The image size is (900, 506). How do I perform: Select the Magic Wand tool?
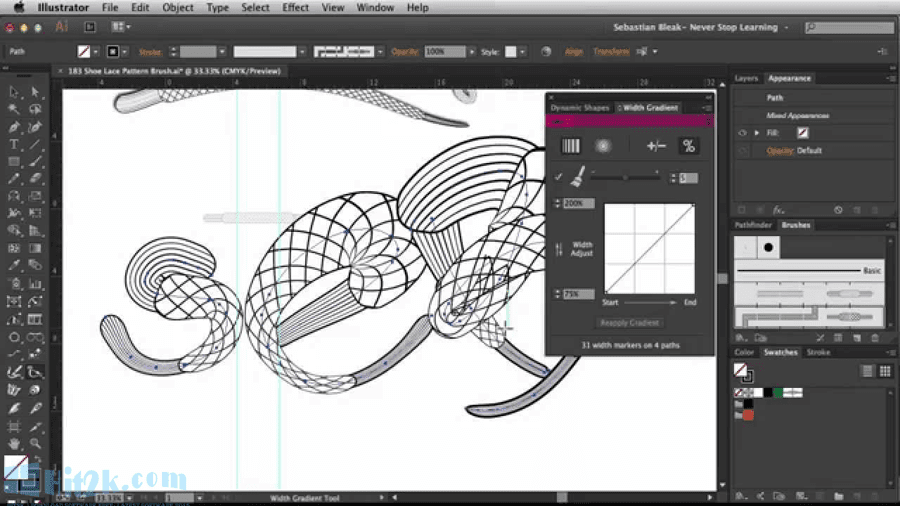(x=15, y=110)
